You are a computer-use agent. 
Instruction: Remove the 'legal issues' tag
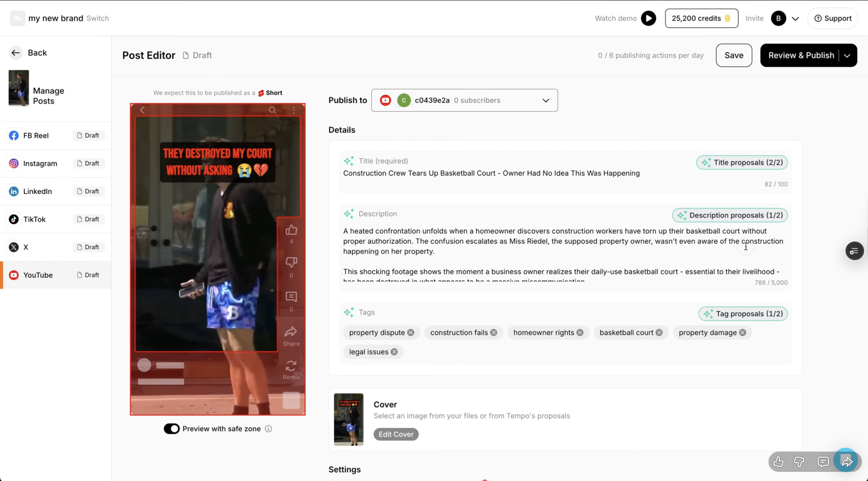pos(394,352)
